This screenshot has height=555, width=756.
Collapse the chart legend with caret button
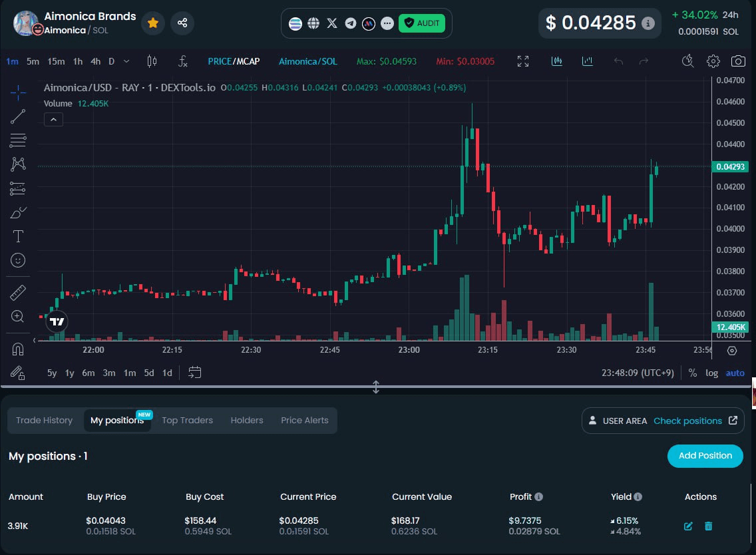pyautogui.click(x=53, y=119)
